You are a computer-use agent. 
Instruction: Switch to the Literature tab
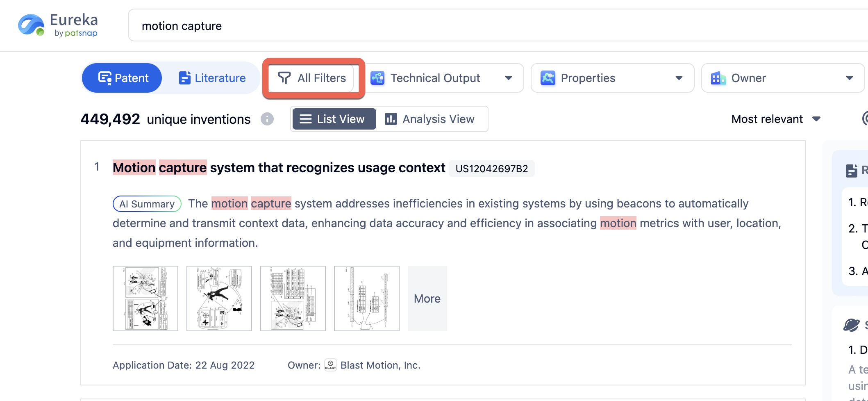pyautogui.click(x=212, y=78)
